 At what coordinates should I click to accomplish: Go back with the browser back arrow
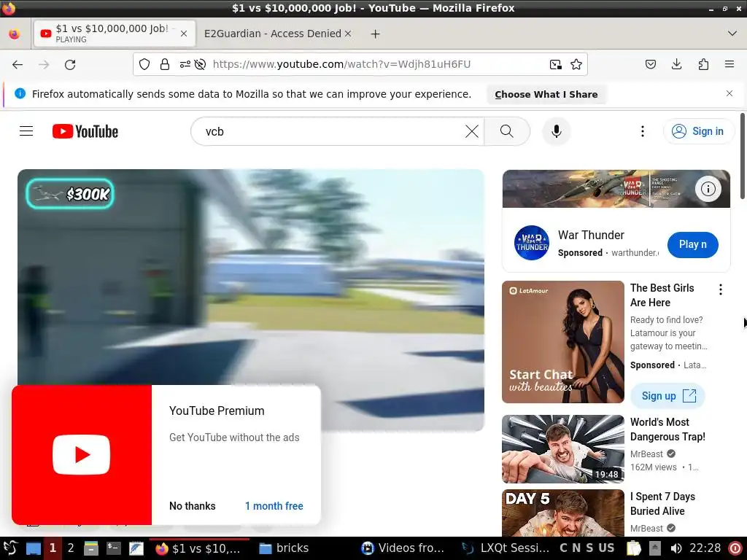coord(18,64)
